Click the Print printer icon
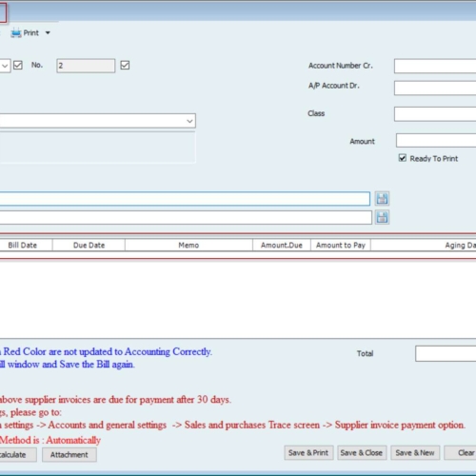Viewport: 476px width, 476px height. pyautogui.click(x=16, y=33)
